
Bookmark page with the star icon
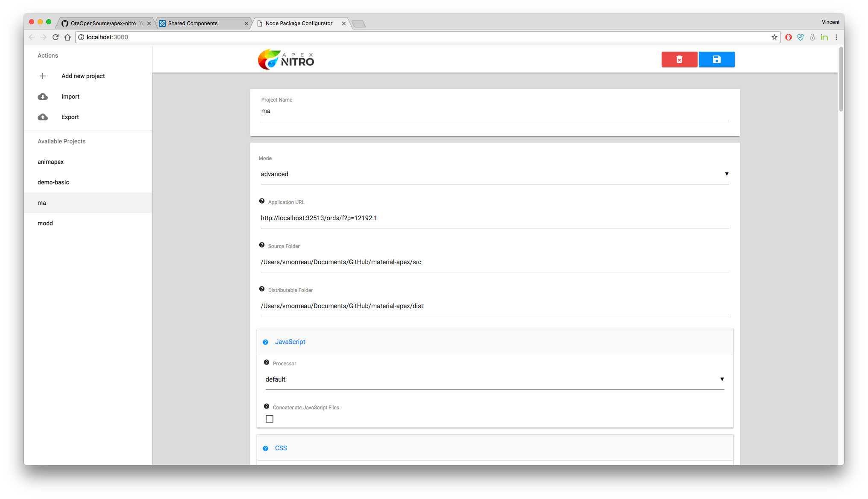pyautogui.click(x=774, y=37)
